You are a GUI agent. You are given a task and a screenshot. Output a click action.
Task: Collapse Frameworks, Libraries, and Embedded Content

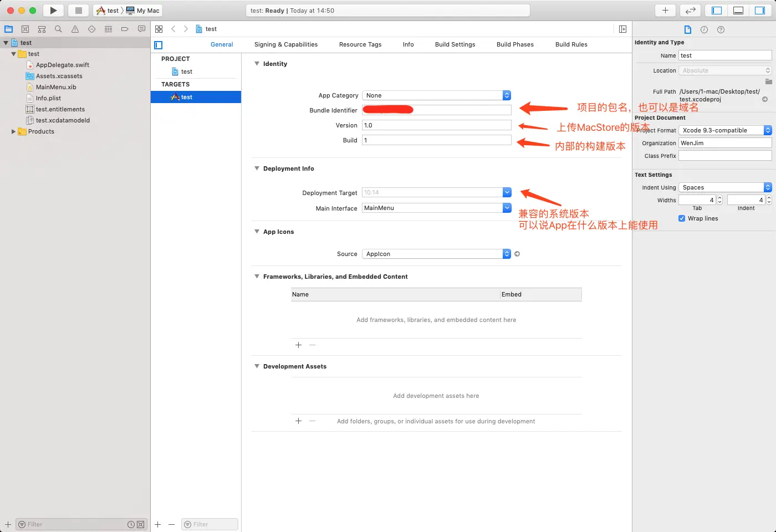(257, 277)
